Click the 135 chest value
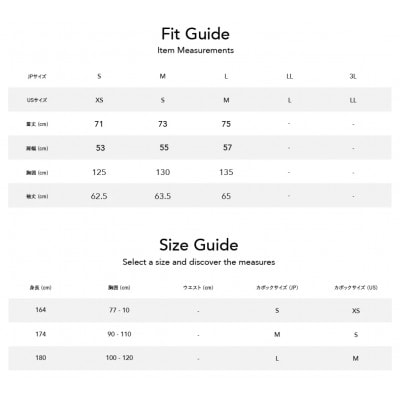 (x=226, y=172)
